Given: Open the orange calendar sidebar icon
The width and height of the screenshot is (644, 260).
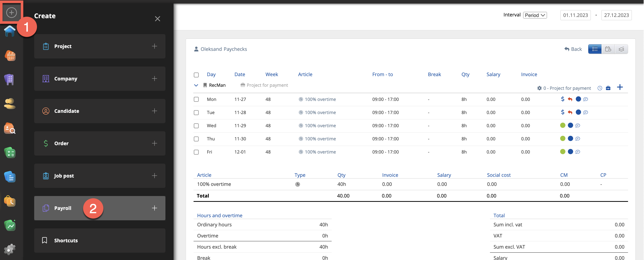Looking at the screenshot, I should click(10, 56).
